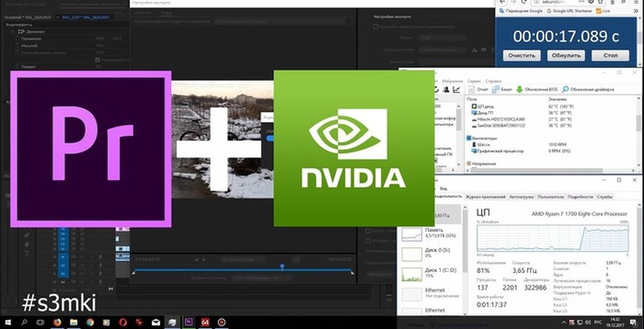Click the Стоп button on stopwatch
This screenshot has width=644, height=329.
(610, 55)
